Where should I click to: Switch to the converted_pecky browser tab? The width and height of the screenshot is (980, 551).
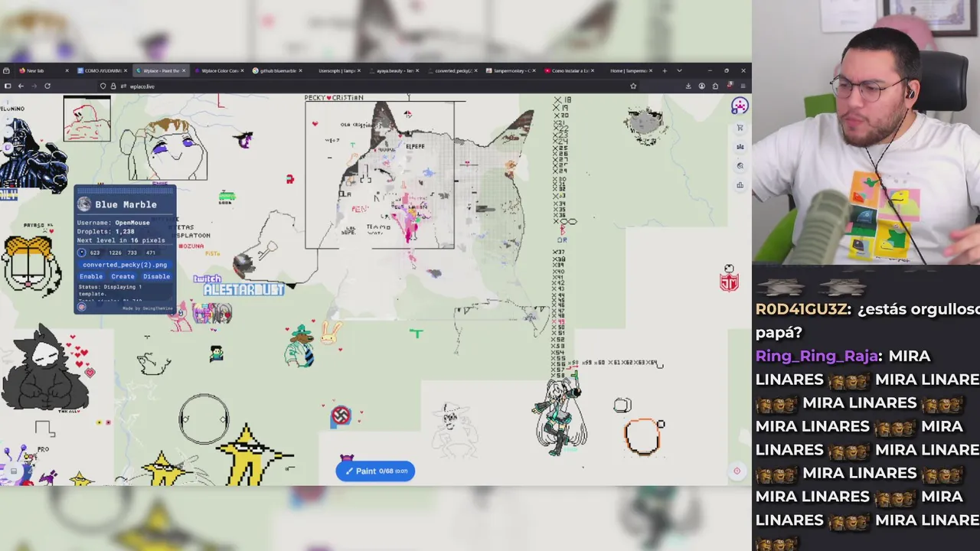[452, 70]
